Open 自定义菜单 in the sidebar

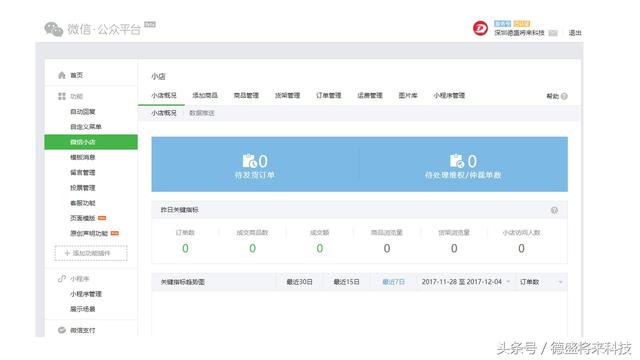86,127
